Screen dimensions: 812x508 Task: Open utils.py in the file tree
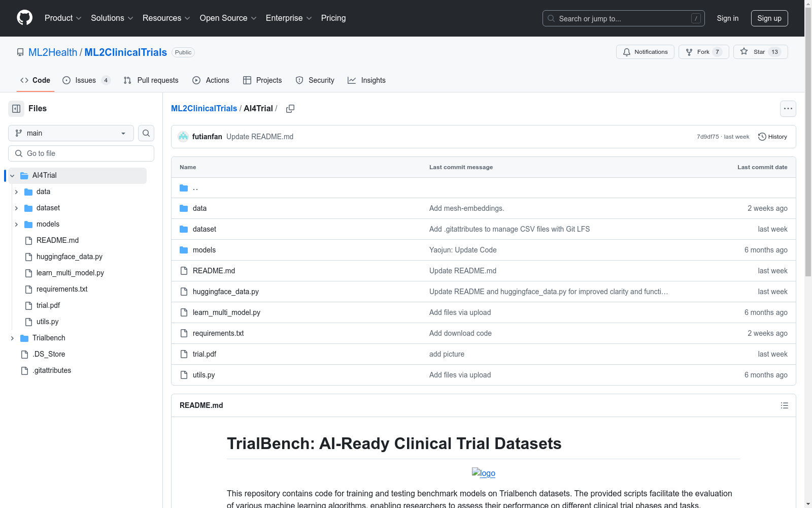coord(48,322)
